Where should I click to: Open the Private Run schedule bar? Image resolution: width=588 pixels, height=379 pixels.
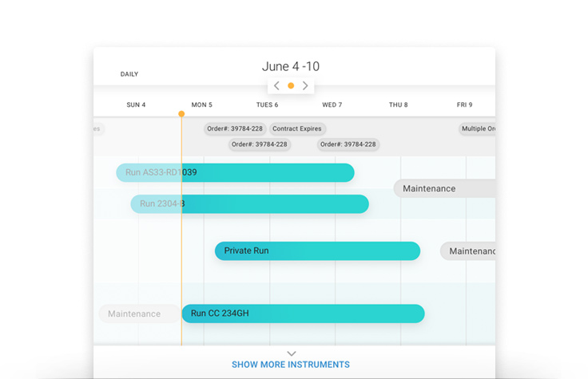[317, 251]
